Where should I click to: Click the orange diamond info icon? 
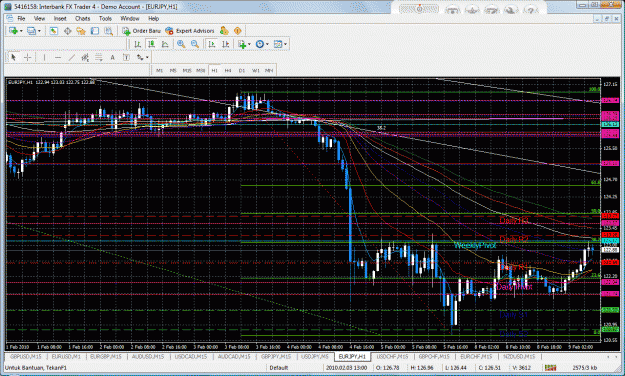pos(238,31)
